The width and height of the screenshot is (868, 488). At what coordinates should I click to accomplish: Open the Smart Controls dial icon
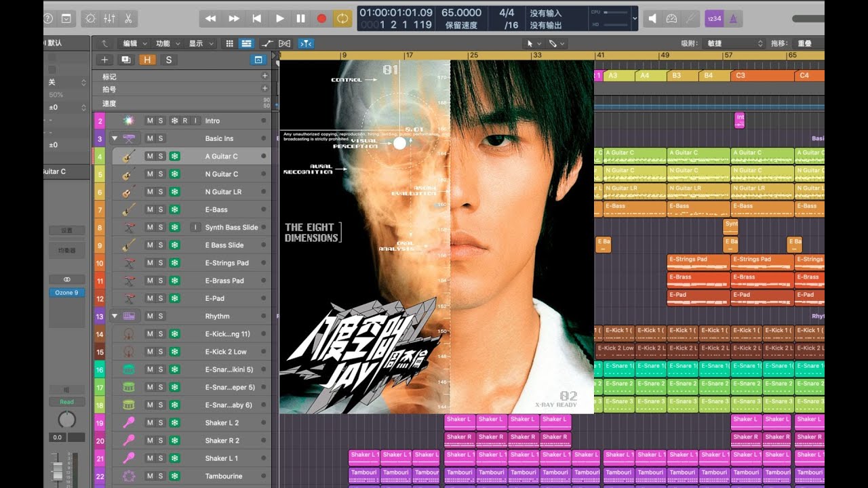(92, 18)
